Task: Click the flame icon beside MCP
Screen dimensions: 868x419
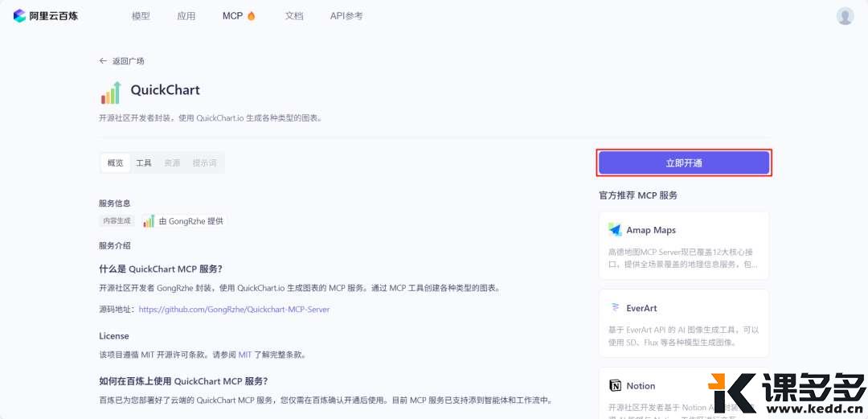Action: (252, 16)
